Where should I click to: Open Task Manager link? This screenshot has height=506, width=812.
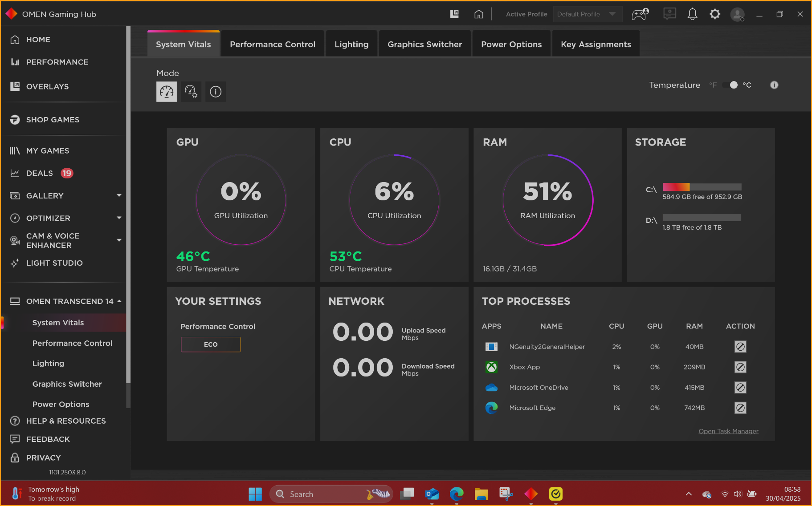pyautogui.click(x=728, y=431)
